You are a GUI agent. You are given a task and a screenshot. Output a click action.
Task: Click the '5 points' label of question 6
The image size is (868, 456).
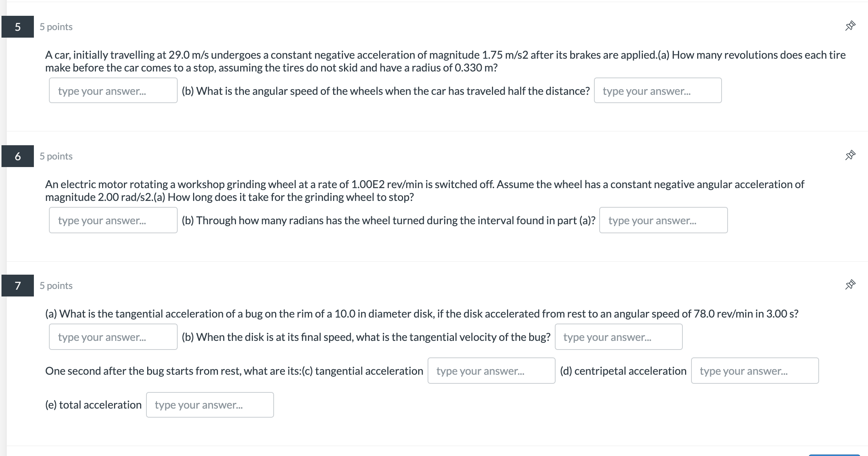click(x=56, y=156)
